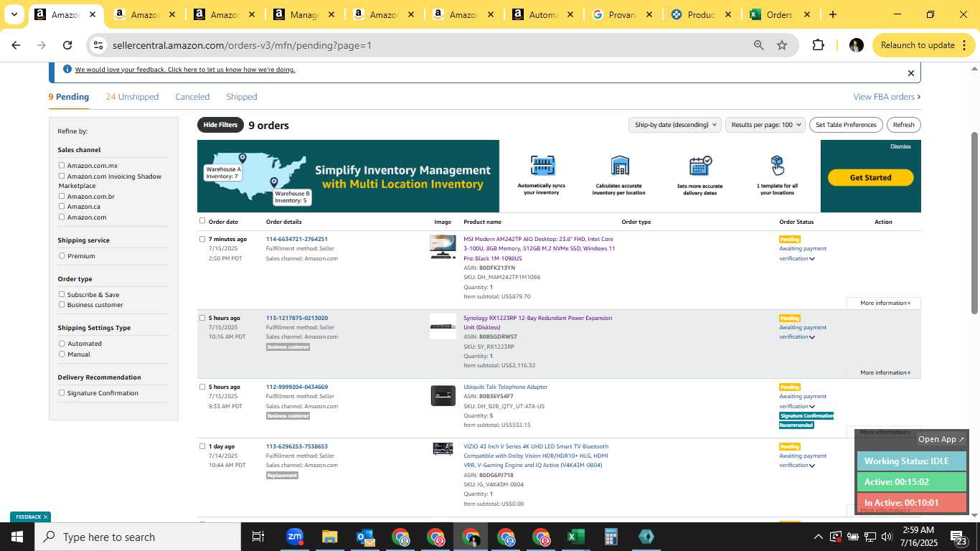
Task: Click the zoom magnifier icon in address bar
Action: (758, 45)
